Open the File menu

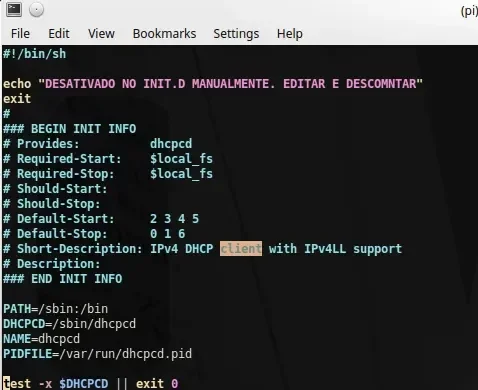[20, 34]
